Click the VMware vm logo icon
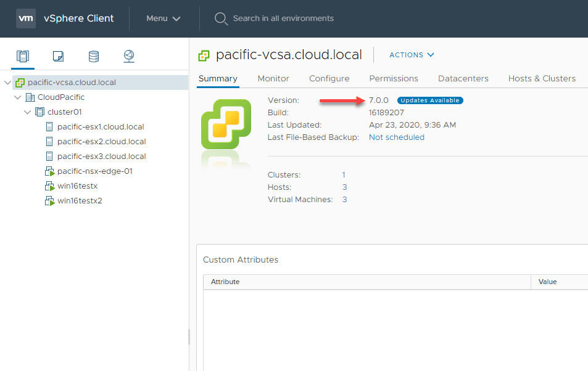 click(25, 18)
